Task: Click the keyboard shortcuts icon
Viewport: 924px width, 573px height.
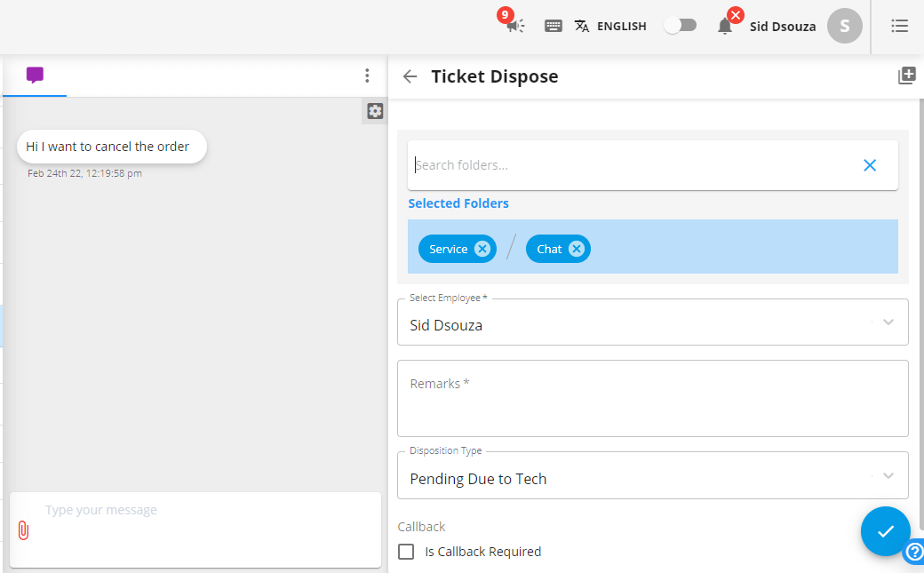Action: [553, 26]
